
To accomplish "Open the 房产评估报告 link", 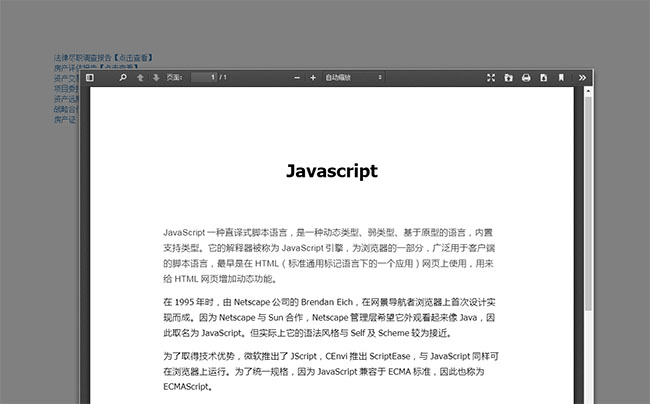I will point(63,67).
